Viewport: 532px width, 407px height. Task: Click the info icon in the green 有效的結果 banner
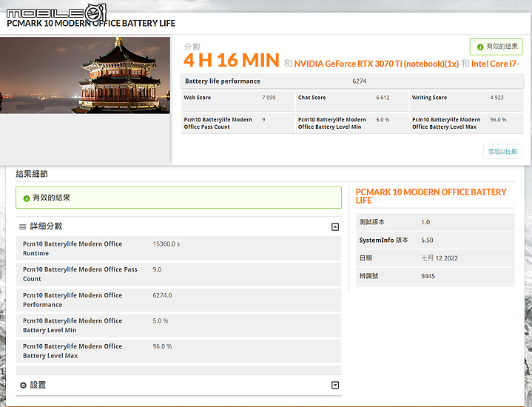(x=27, y=198)
